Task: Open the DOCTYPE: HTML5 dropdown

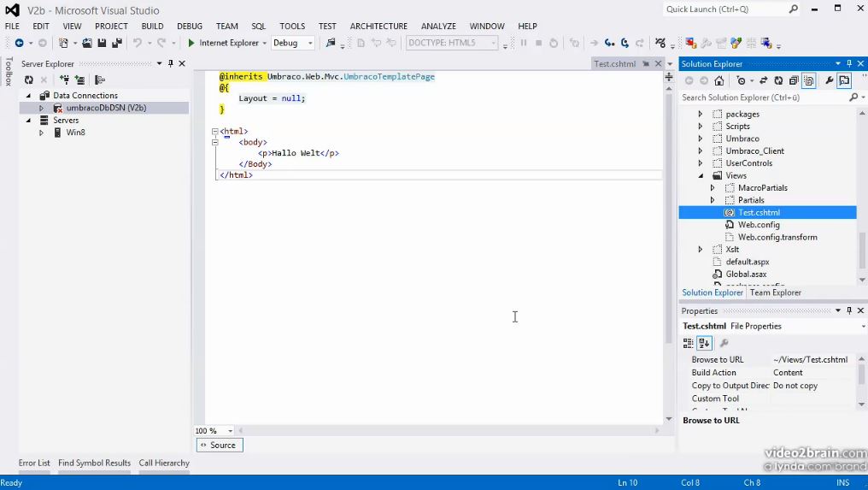Action: (493, 43)
